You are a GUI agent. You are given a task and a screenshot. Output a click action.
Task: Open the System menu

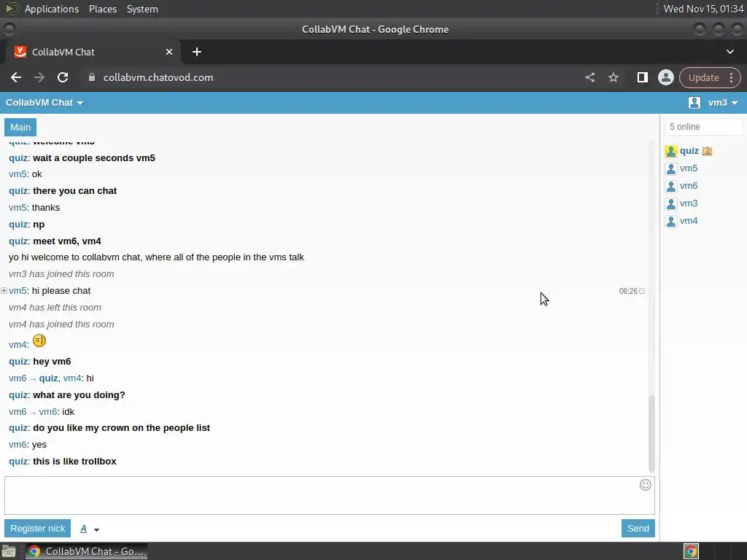(142, 9)
